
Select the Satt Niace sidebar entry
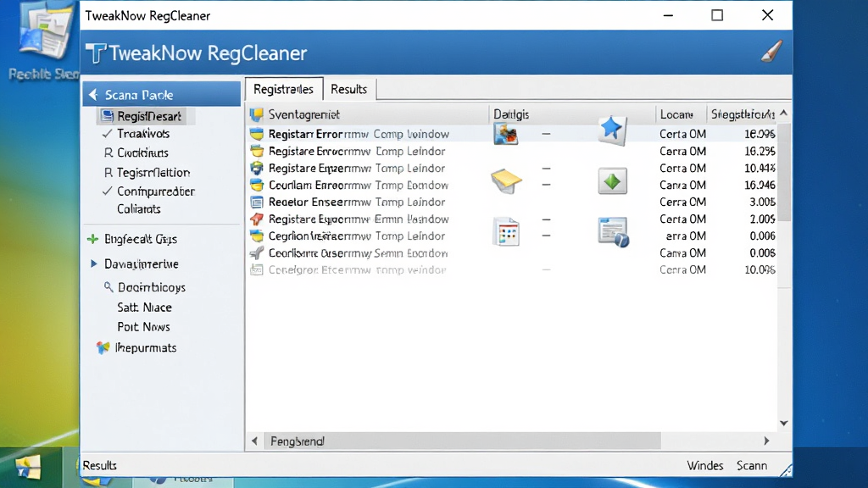[x=144, y=307]
